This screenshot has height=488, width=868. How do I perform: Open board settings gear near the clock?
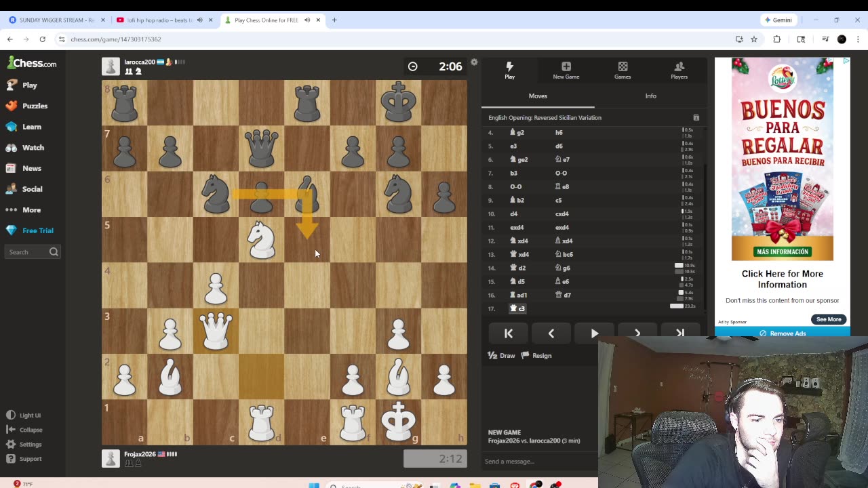pyautogui.click(x=474, y=62)
